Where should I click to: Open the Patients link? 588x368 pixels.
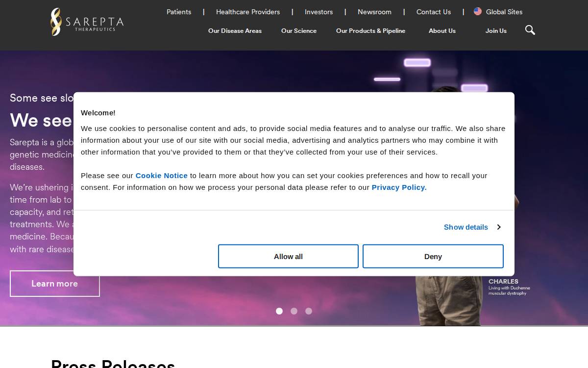[x=179, y=12]
